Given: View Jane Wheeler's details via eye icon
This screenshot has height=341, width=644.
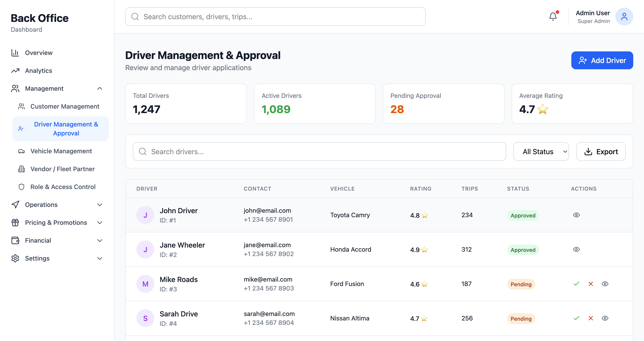Looking at the screenshot, I should click(x=576, y=250).
